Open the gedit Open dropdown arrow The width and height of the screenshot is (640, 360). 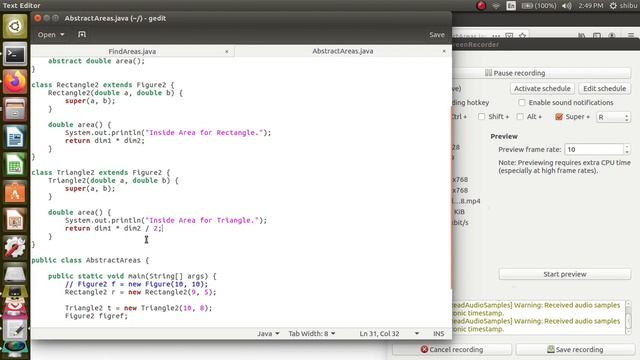coord(62,35)
